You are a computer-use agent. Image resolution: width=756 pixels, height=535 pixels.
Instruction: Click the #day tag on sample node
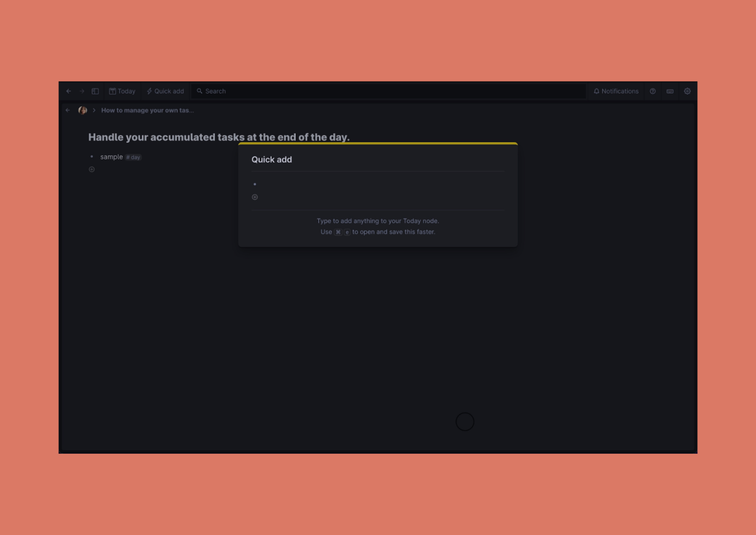click(133, 157)
